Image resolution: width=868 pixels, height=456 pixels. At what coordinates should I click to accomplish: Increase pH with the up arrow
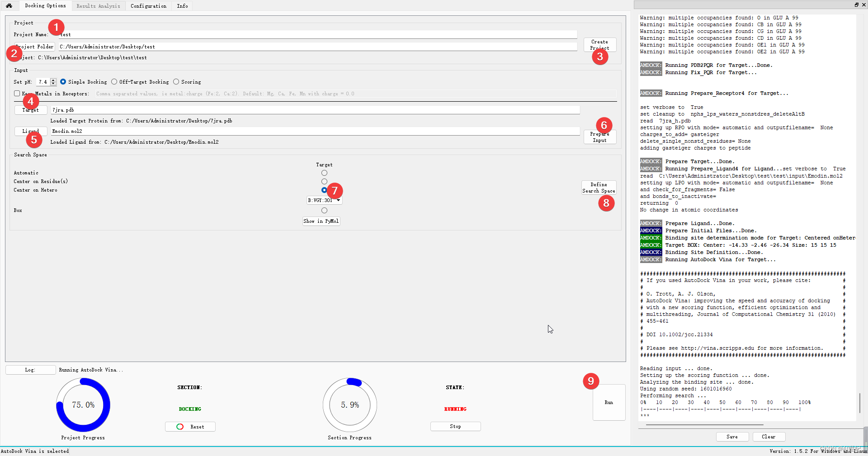tap(53, 80)
